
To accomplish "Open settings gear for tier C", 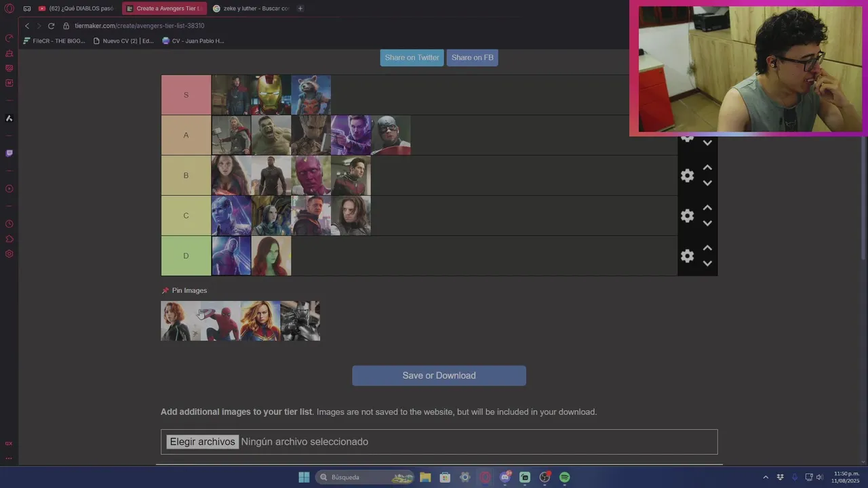I will pyautogui.click(x=687, y=216).
